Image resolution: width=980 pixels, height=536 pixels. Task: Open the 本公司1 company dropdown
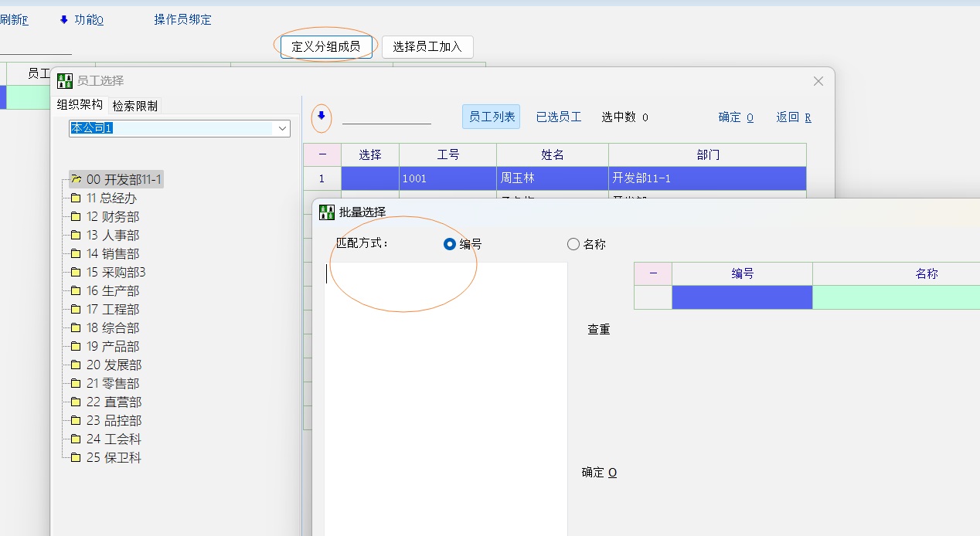tap(281, 128)
